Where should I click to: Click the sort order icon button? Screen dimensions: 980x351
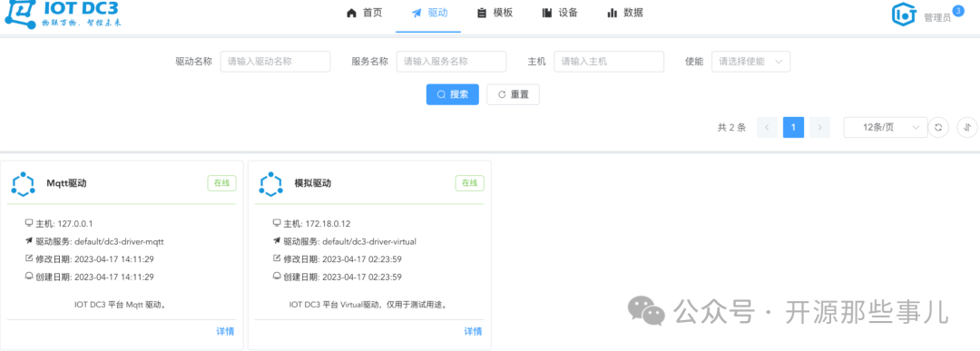(x=967, y=127)
